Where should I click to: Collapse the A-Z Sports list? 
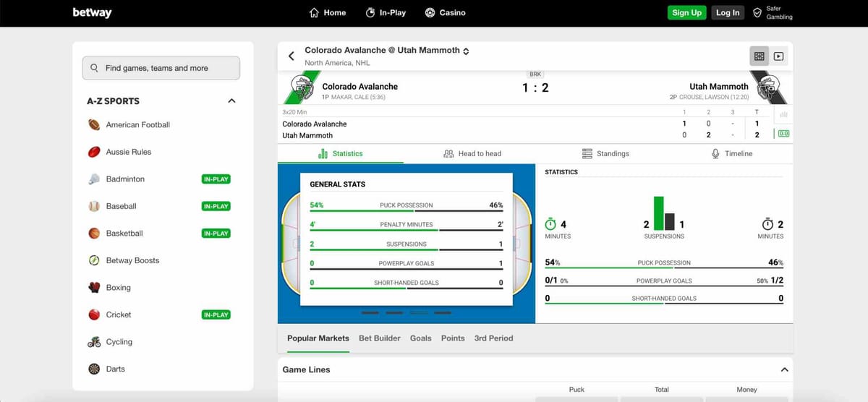(x=231, y=100)
